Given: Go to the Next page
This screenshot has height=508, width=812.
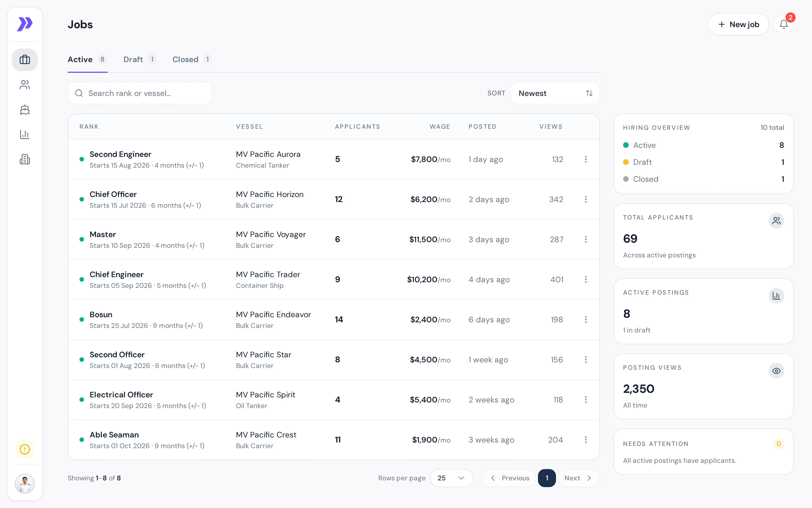Looking at the screenshot, I should click(579, 478).
